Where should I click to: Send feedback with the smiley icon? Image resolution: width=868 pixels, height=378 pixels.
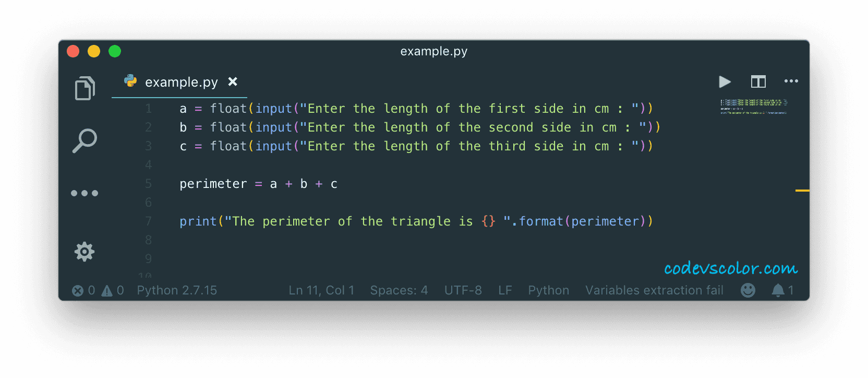pyautogui.click(x=748, y=290)
